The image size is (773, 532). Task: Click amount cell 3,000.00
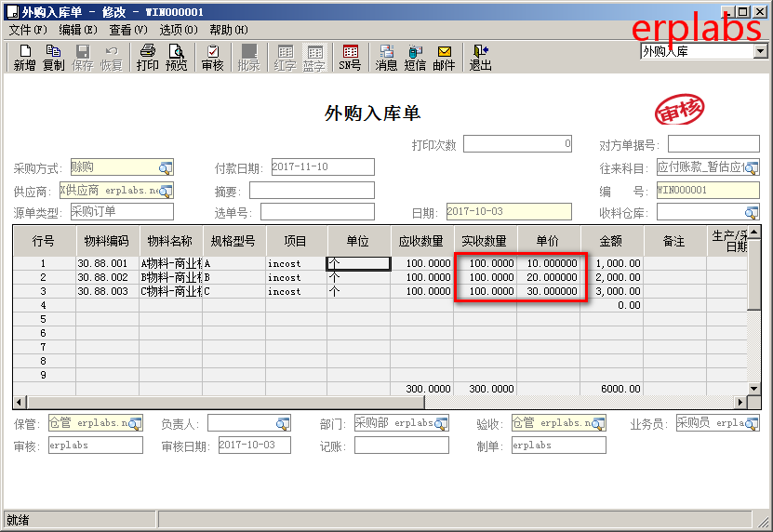611,291
